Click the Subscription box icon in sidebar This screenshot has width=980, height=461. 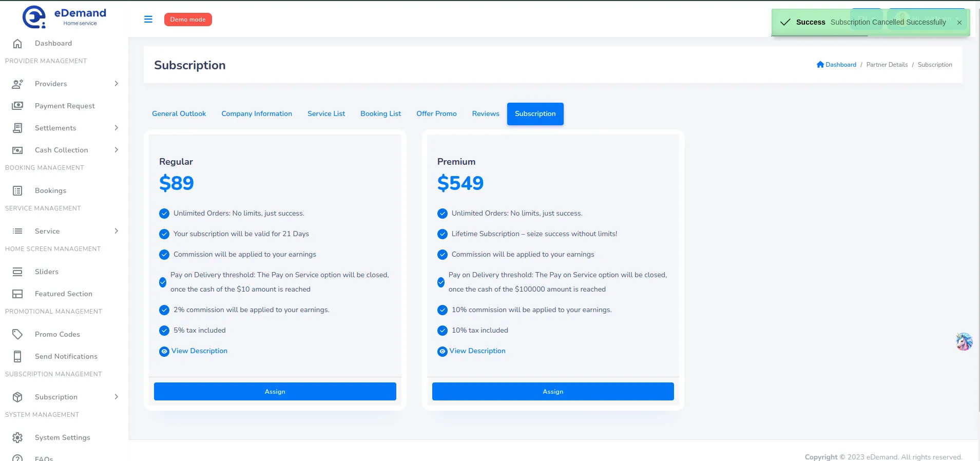click(x=17, y=397)
